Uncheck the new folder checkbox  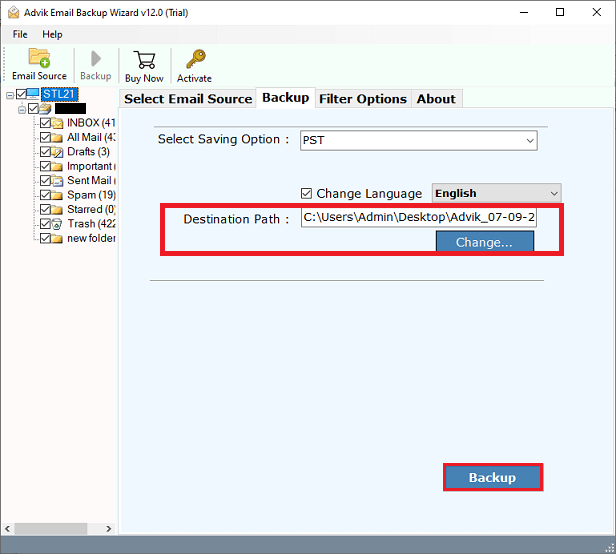pos(45,238)
